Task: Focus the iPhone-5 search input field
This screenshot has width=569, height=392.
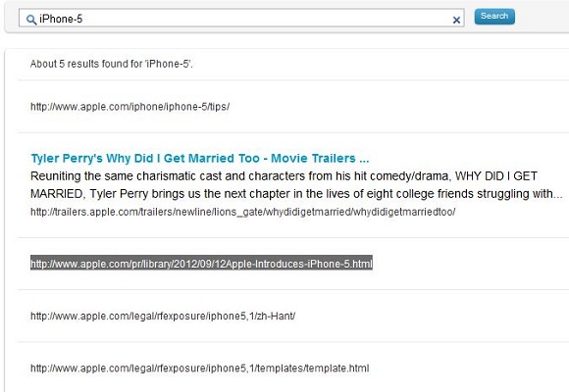Action: [241, 19]
